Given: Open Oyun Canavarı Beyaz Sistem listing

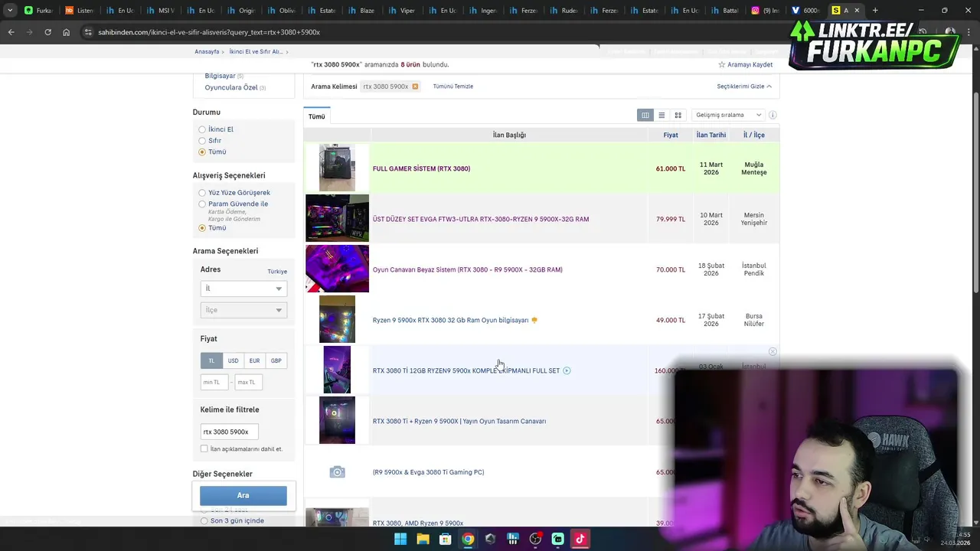Looking at the screenshot, I should pyautogui.click(x=467, y=269).
